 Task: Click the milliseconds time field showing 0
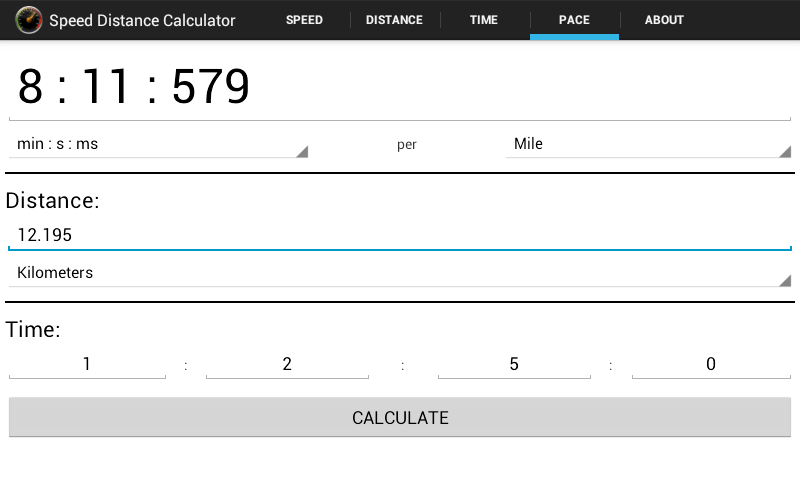(x=711, y=364)
